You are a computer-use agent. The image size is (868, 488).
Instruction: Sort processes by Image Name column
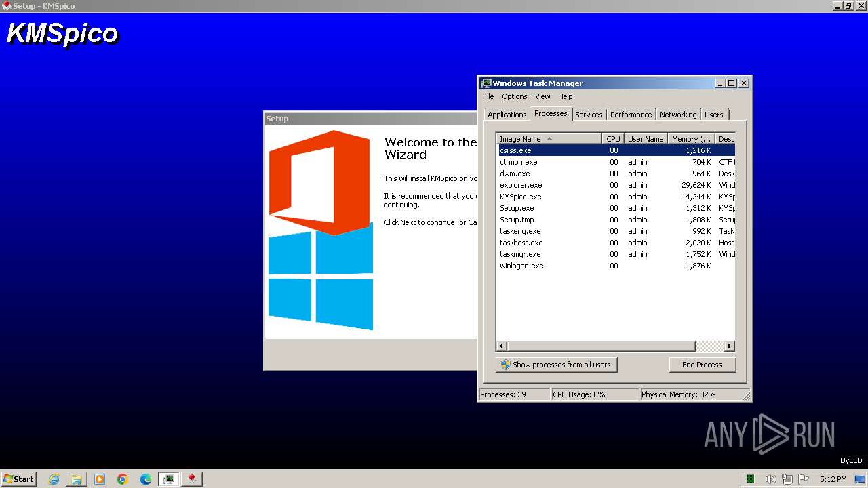(x=549, y=139)
